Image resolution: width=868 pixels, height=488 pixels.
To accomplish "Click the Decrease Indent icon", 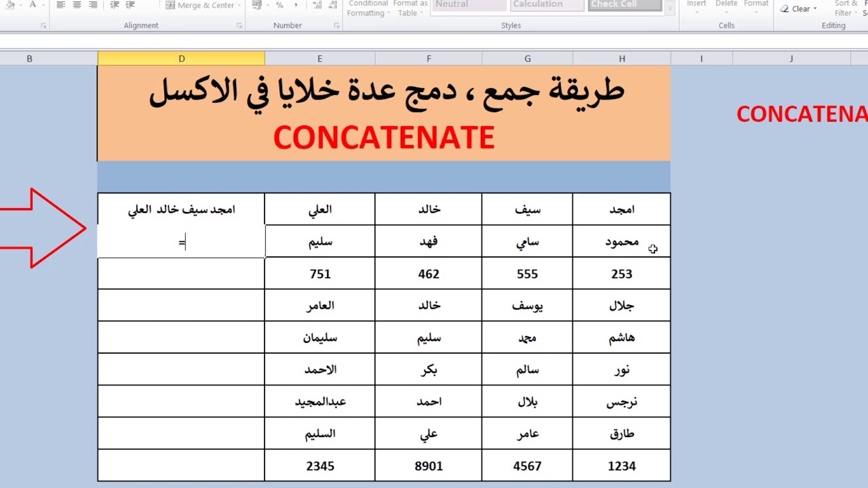I will (113, 5).
